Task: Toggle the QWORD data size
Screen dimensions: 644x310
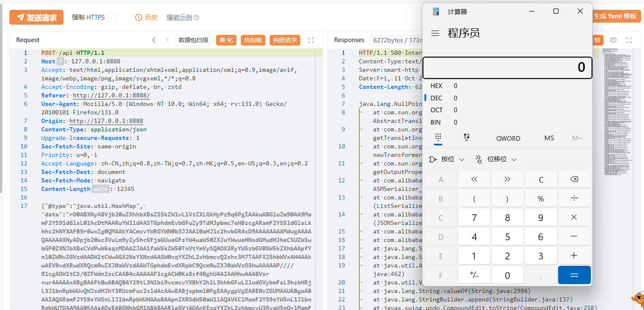Action: [508, 138]
